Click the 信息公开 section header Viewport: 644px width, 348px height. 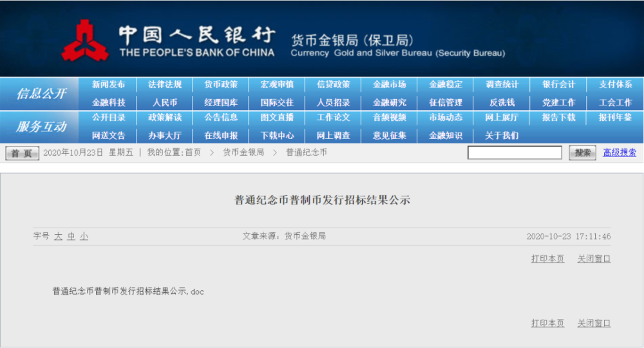[41, 94]
